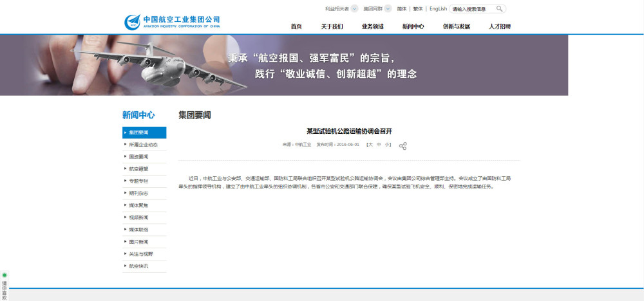644x301 pixels.
Task: Click the AVIC logo in the header
Action: pyautogui.click(x=172, y=22)
